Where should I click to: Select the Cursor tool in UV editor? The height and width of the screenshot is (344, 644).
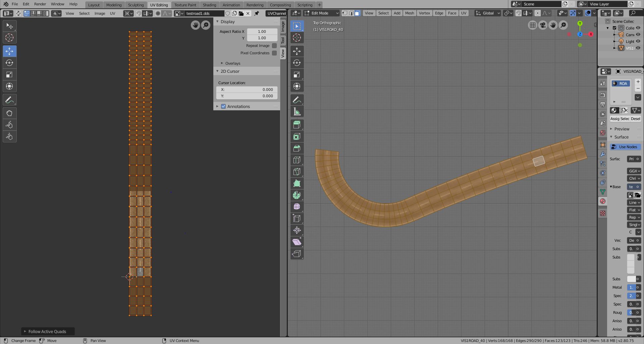[9, 38]
